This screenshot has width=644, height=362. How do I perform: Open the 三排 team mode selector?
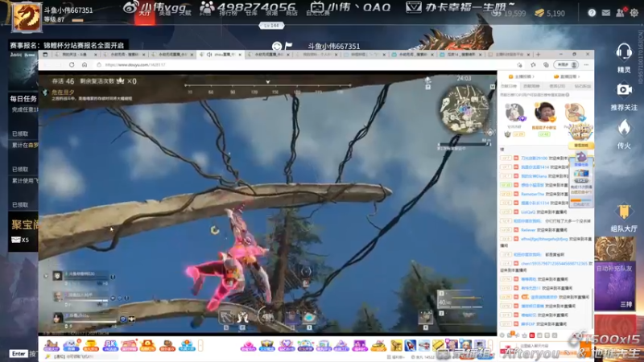626,305
